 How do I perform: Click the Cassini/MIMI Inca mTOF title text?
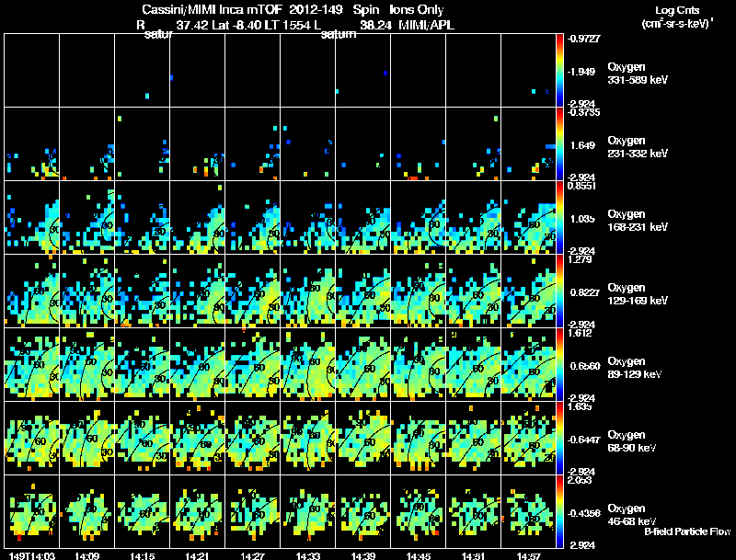[212, 9]
